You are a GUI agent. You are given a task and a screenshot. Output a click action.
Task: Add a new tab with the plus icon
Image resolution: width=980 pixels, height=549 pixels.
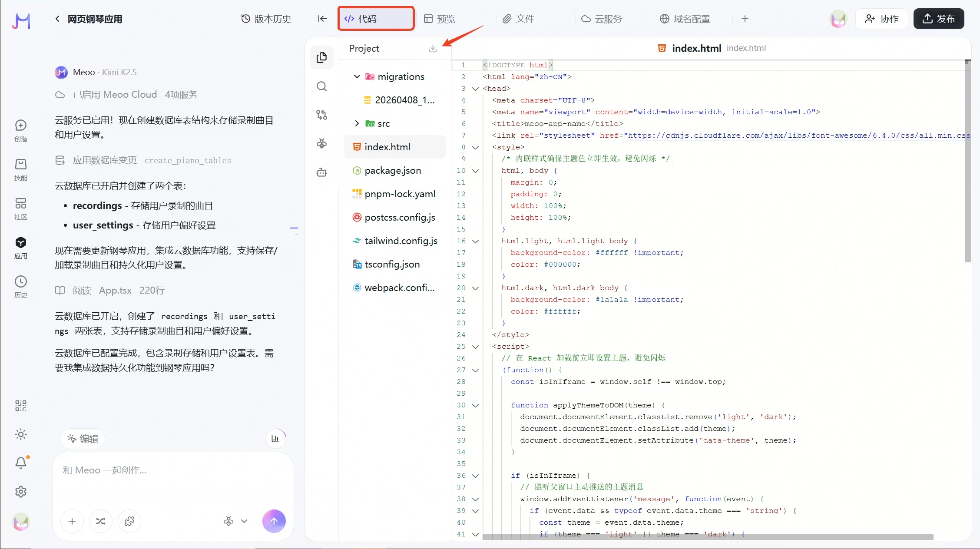(745, 19)
